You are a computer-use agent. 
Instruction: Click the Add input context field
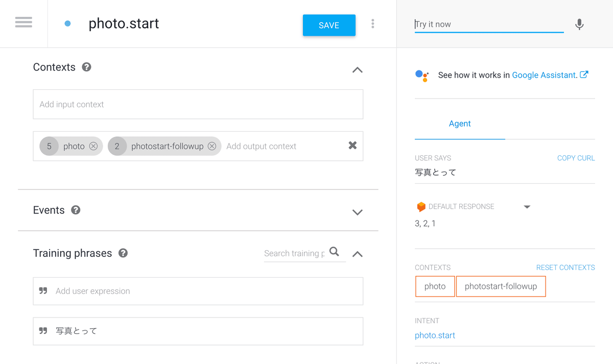(x=198, y=104)
